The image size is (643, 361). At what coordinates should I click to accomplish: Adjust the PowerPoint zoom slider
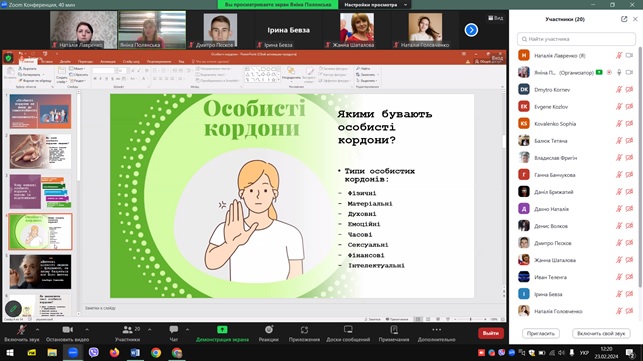[470, 319]
